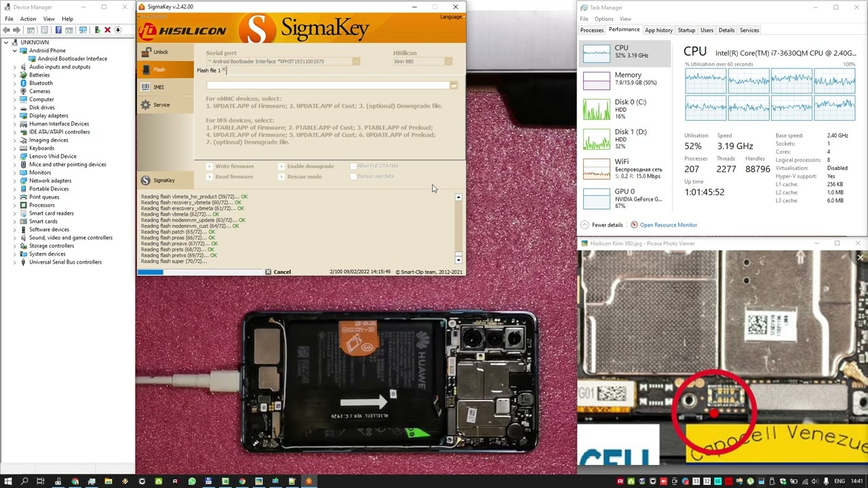Collapse the UNKNOWN root node in Device Manager
This screenshot has height=488, width=868.
pos(6,43)
